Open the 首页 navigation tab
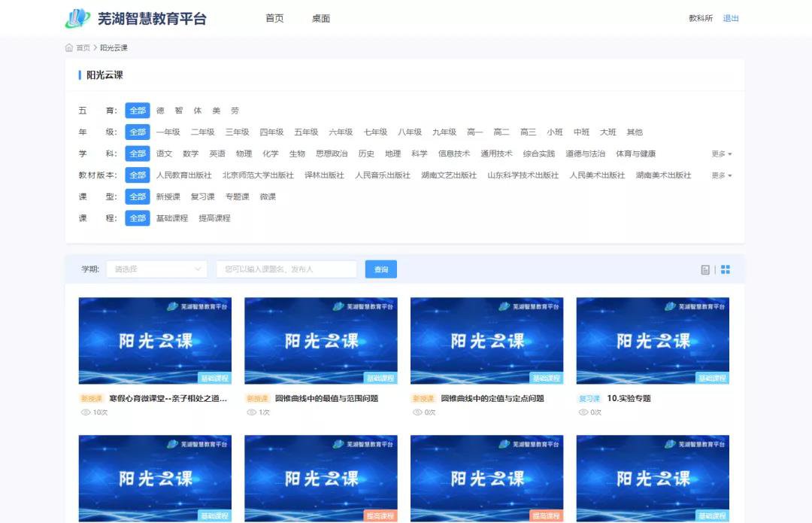The height and width of the screenshot is (523, 812). (x=274, y=19)
